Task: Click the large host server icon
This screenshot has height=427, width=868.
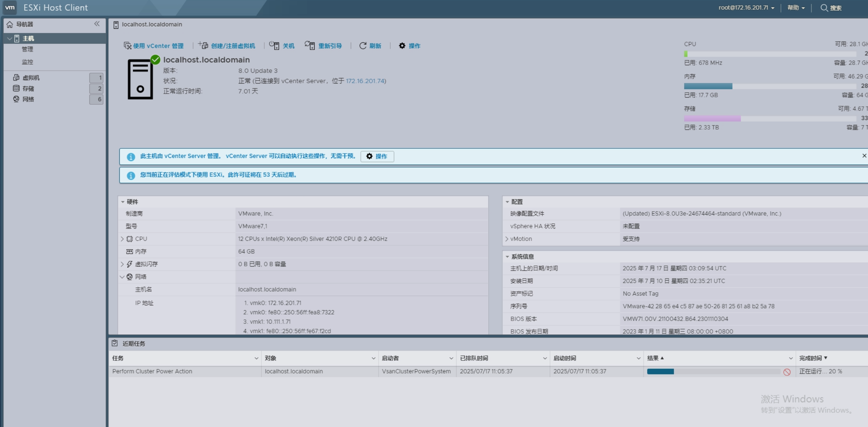Action: point(140,79)
